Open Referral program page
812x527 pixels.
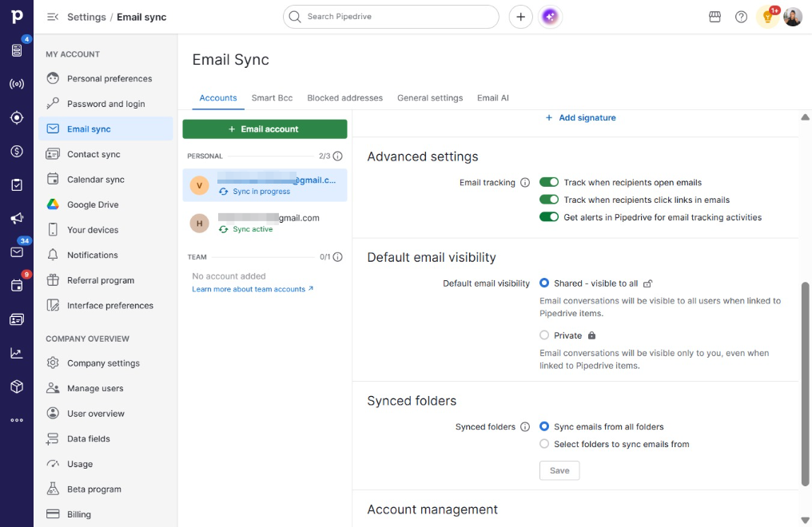coord(105,280)
